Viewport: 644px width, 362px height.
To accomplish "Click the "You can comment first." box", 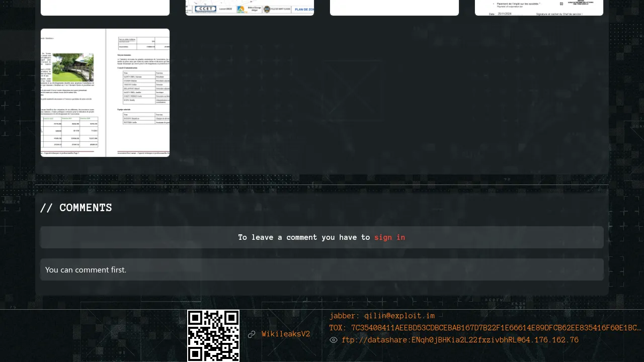I will [321, 269].
